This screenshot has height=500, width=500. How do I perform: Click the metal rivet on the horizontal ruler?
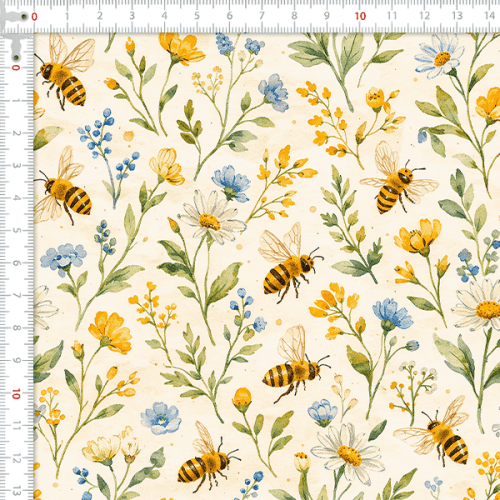point(24,16)
